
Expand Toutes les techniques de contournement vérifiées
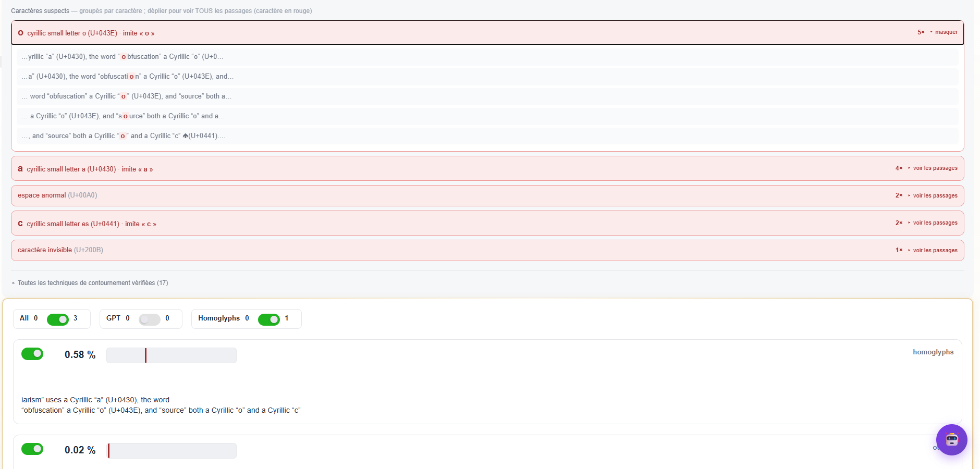click(90, 283)
